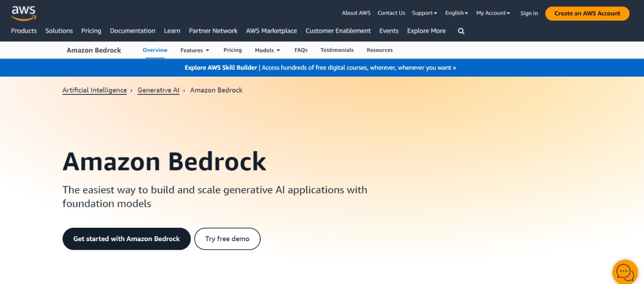The height and width of the screenshot is (284, 644).
Task: Switch to the Overview tab
Action: [x=155, y=50]
